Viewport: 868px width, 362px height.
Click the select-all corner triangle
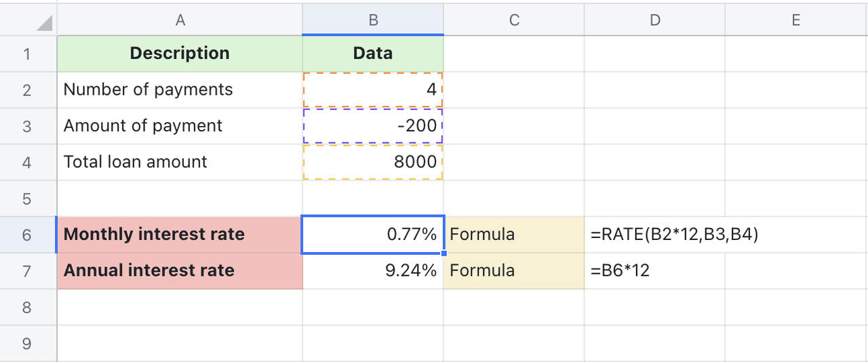coord(43,23)
